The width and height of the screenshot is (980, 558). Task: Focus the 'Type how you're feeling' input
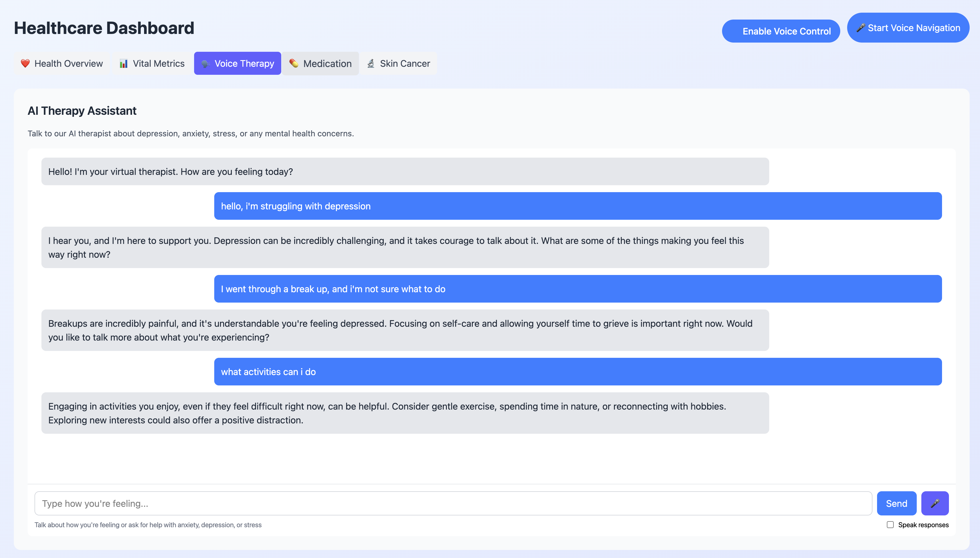click(453, 503)
